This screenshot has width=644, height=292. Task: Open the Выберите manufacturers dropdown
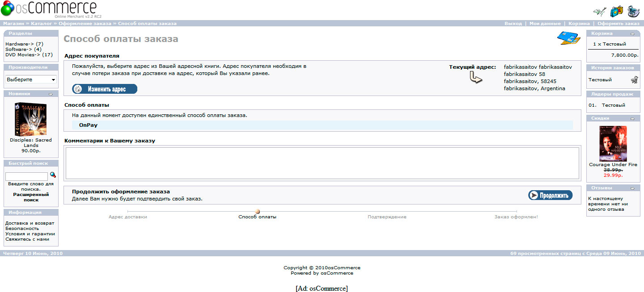click(x=31, y=79)
